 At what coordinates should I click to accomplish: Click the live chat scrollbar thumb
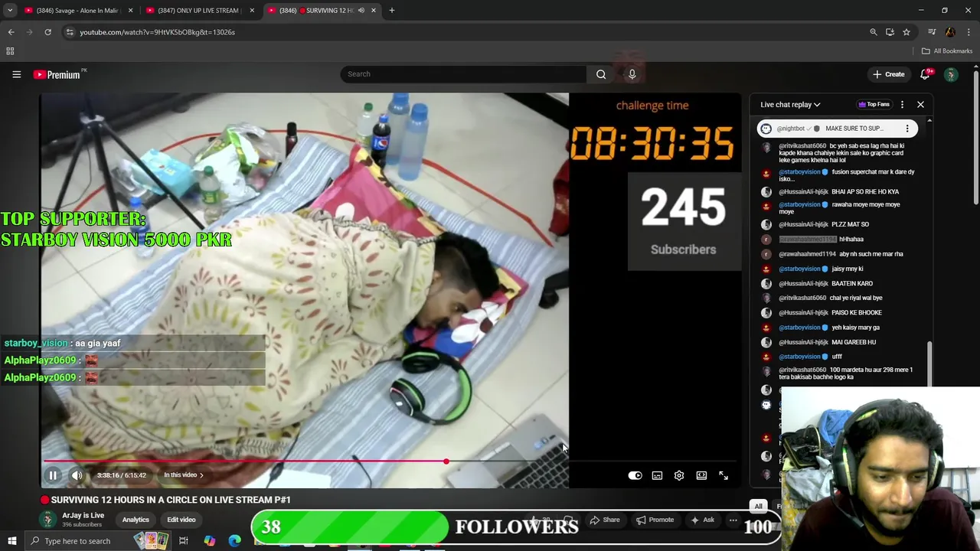pos(929,366)
